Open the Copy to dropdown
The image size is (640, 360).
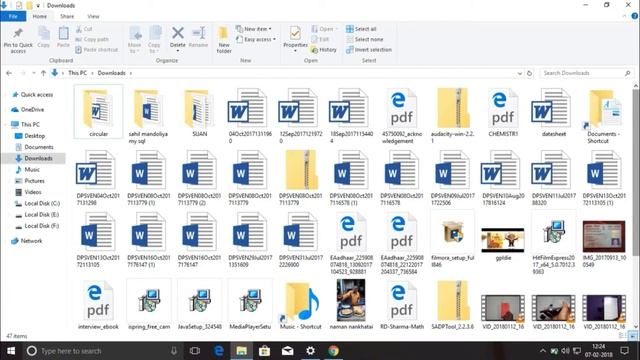click(x=154, y=40)
